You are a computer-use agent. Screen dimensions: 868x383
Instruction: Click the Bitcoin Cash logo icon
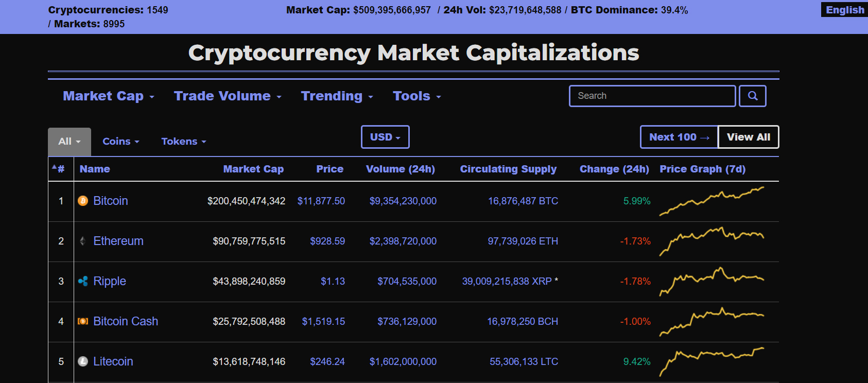[x=83, y=321]
